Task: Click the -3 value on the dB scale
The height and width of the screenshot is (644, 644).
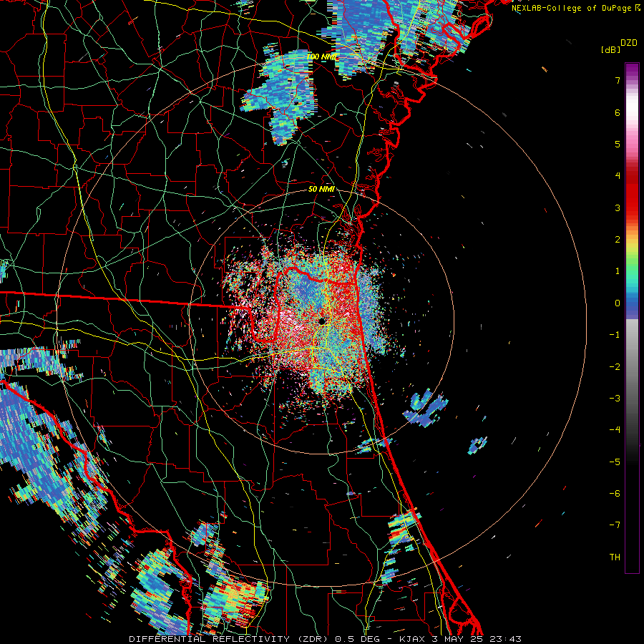Action: (x=615, y=399)
